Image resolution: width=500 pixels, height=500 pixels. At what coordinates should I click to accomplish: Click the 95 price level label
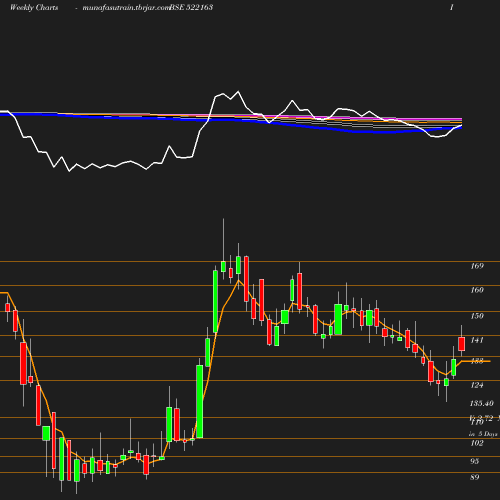[475, 461]
